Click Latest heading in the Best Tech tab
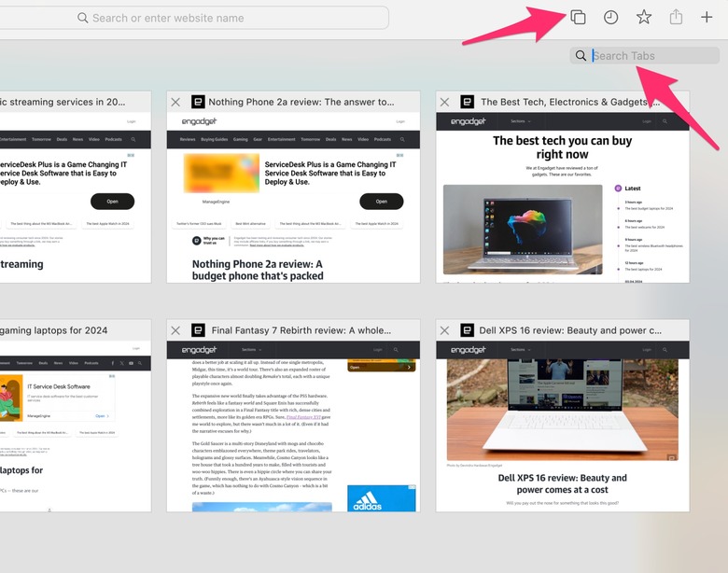Screen dimensions: 728x573 (x=633, y=189)
